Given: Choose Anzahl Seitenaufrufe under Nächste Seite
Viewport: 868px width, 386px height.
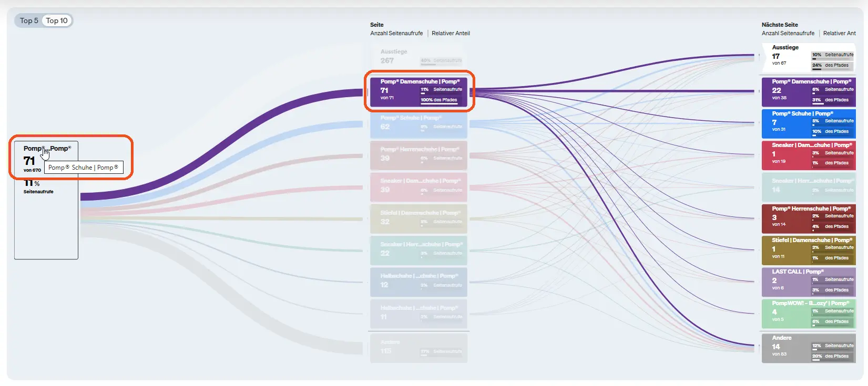Looking at the screenshot, I should (788, 33).
